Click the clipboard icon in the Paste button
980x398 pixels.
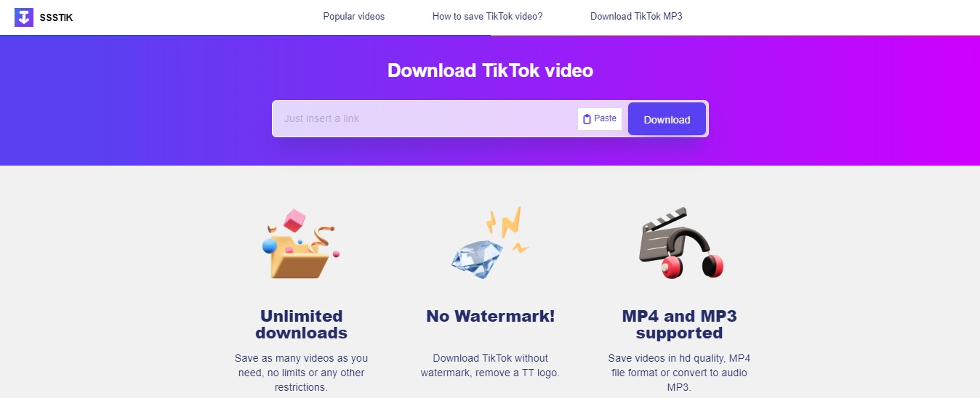[x=587, y=119]
